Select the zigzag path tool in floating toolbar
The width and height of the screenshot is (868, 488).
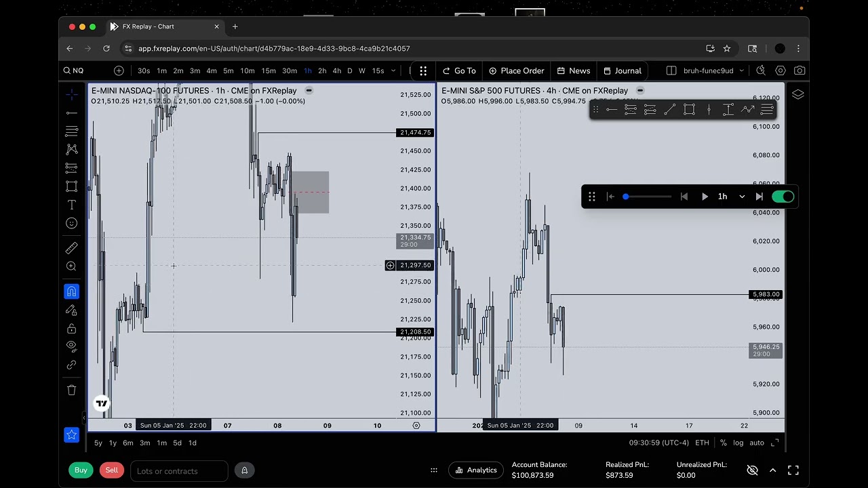pyautogui.click(x=747, y=110)
